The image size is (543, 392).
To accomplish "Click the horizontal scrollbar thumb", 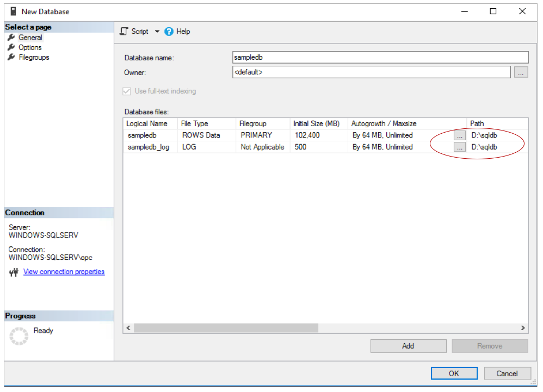I will pyautogui.click(x=226, y=328).
